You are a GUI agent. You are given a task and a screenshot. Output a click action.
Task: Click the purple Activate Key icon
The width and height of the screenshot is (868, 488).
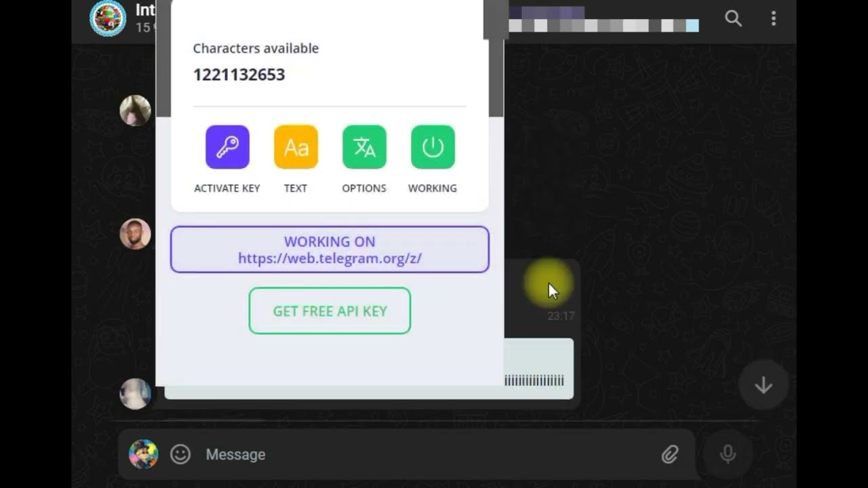[227, 147]
